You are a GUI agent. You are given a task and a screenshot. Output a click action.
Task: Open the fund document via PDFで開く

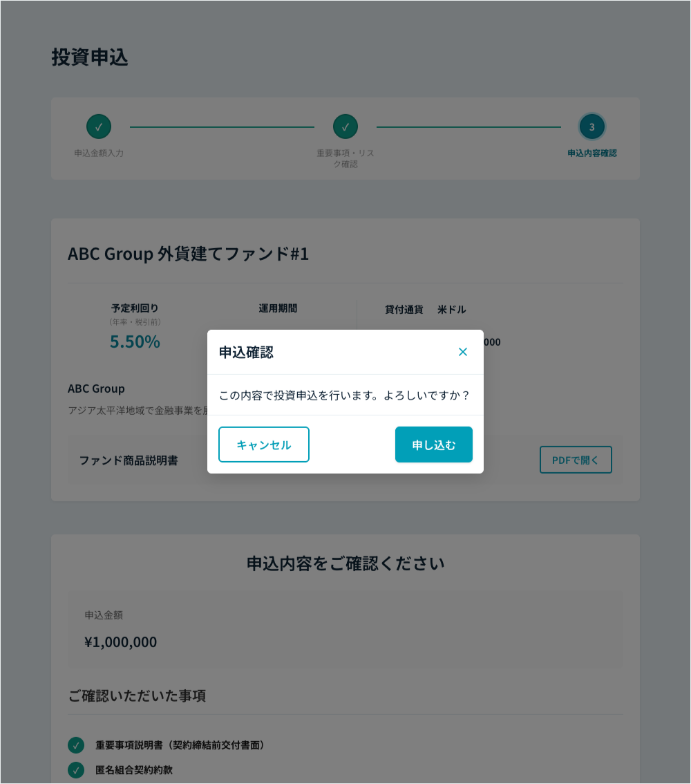[x=576, y=460]
